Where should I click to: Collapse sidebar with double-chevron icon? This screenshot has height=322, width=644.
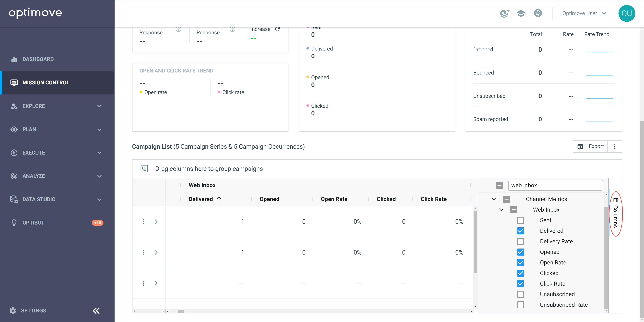[96, 310]
